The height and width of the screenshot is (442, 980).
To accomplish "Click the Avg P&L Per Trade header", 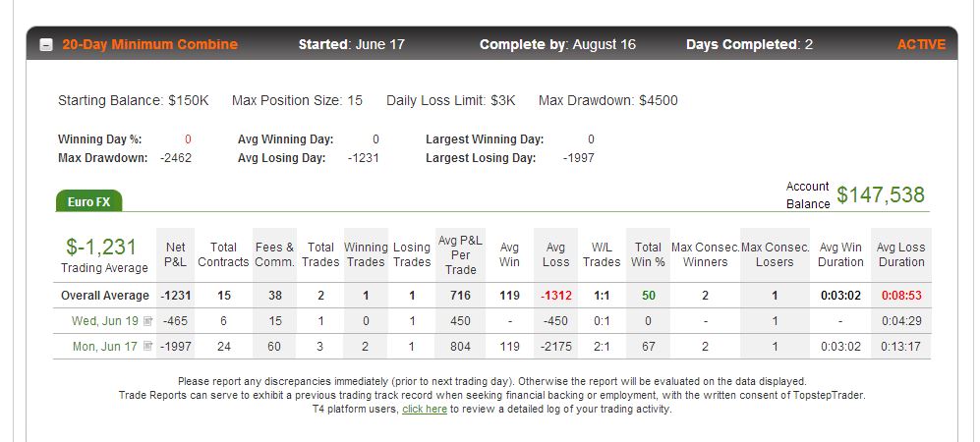I will point(461,254).
